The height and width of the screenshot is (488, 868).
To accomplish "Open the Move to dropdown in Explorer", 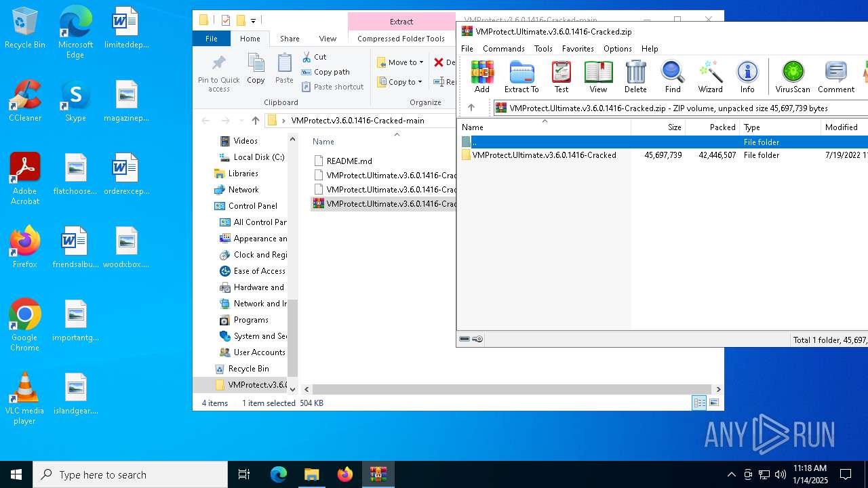I will pyautogui.click(x=400, y=62).
